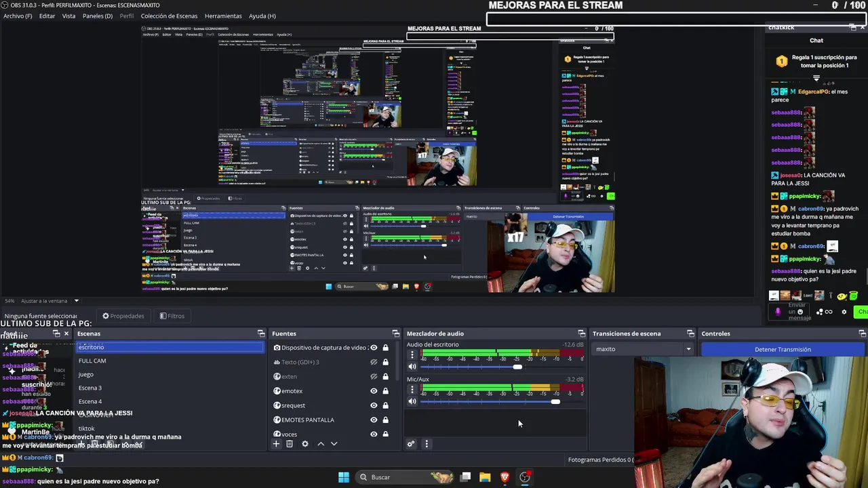Select the tiktok scene
This screenshot has width=868, height=488.
[170, 428]
